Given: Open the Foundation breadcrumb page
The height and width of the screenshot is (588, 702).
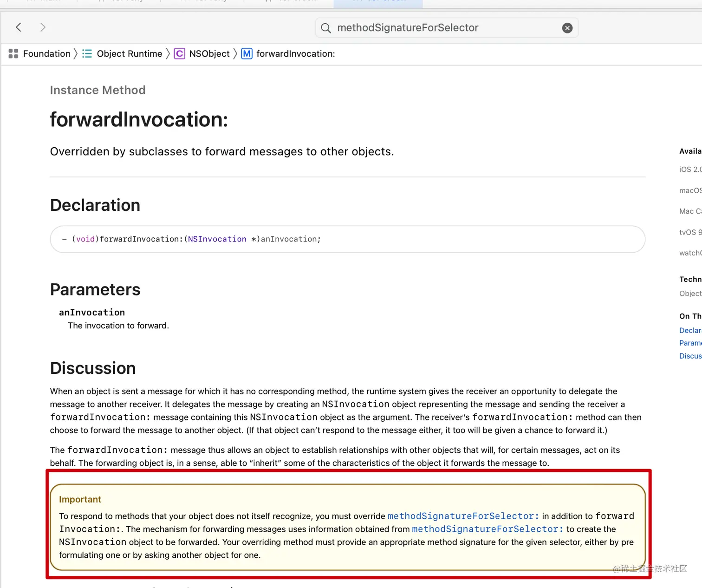Looking at the screenshot, I should point(46,53).
